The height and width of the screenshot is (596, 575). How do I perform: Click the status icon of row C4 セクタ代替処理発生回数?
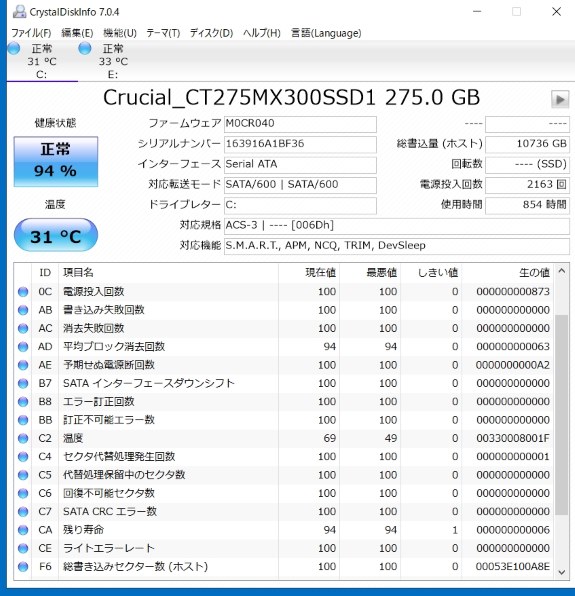(23, 457)
